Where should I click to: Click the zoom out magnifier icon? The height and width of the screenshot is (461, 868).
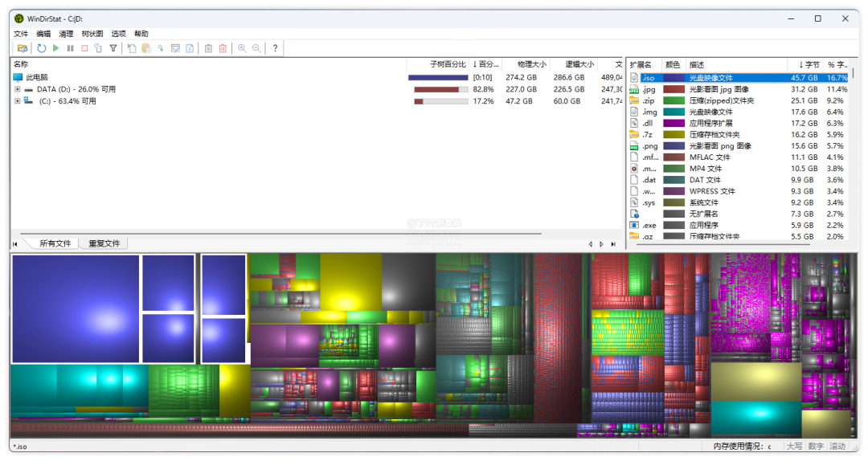256,48
